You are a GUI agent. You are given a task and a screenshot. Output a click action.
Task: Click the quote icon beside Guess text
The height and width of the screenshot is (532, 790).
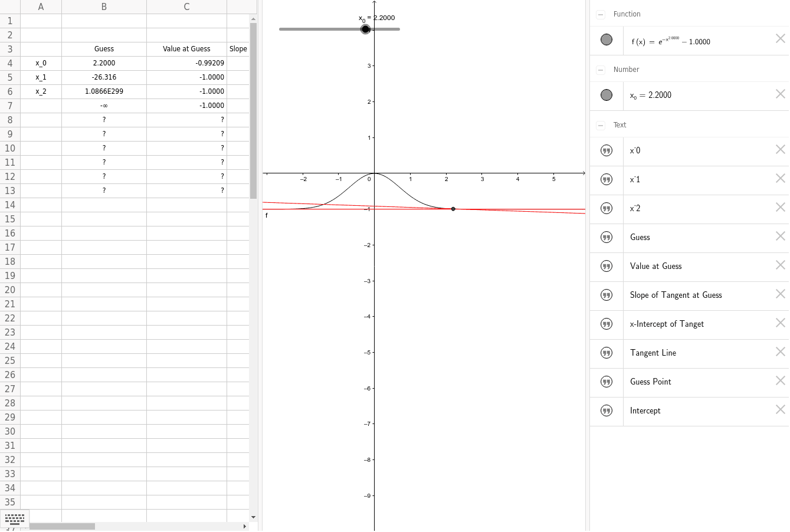[x=606, y=237]
